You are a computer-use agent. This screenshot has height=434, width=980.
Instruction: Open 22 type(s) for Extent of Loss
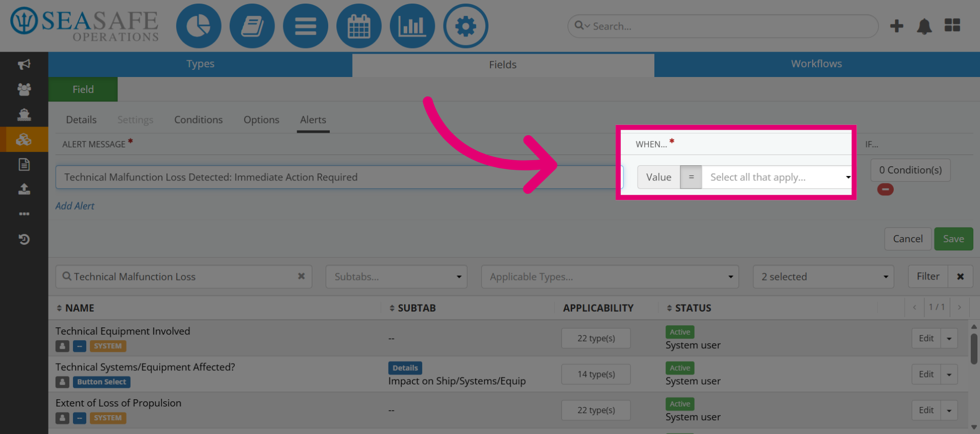(x=596, y=410)
